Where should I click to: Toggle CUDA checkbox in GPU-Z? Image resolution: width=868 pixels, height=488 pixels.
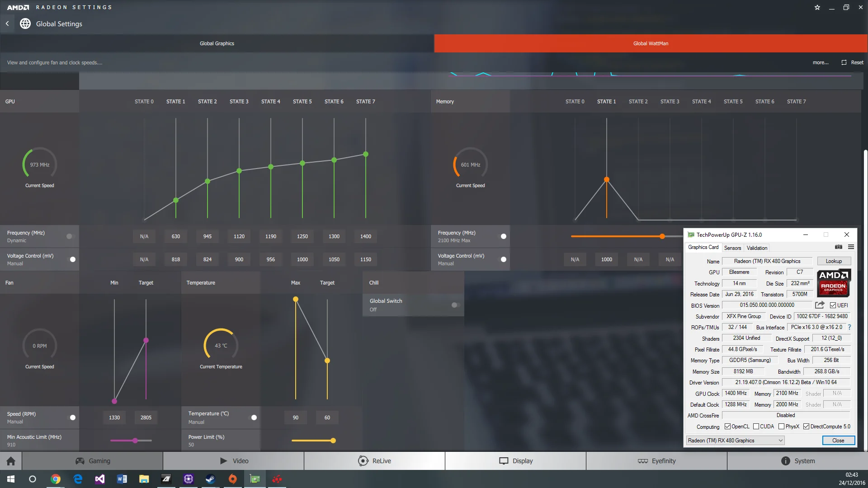(756, 427)
